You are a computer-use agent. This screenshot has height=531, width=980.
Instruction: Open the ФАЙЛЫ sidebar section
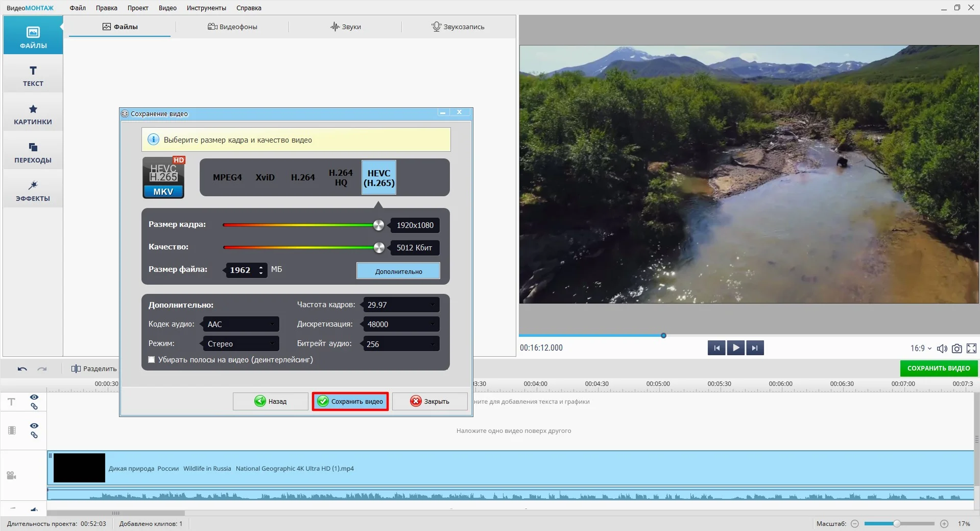click(x=33, y=36)
